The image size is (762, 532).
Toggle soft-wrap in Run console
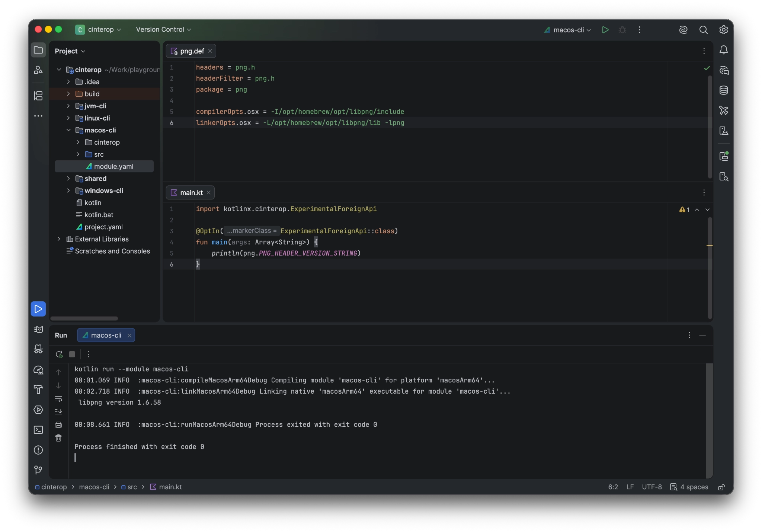point(58,399)
